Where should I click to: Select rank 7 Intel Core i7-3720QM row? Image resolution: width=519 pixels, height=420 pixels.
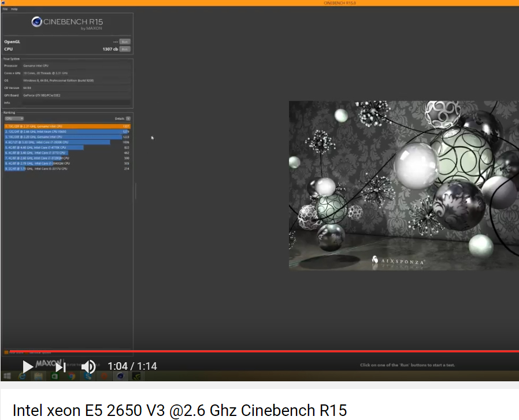[67, 158]
